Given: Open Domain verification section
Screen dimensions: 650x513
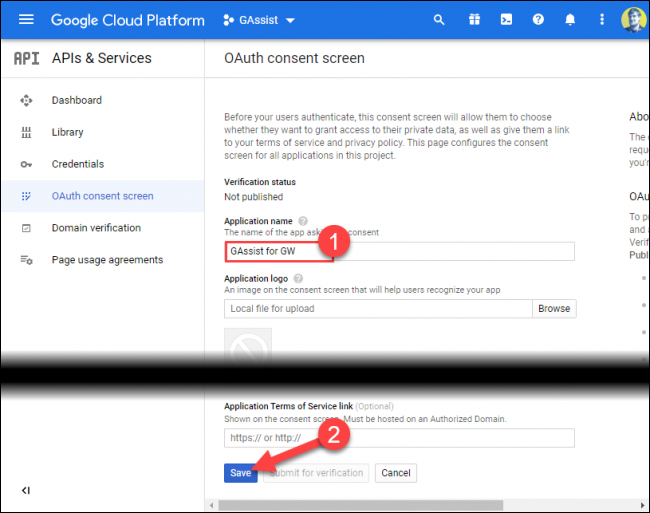Looking at the screenshot, I should (96, 228).
